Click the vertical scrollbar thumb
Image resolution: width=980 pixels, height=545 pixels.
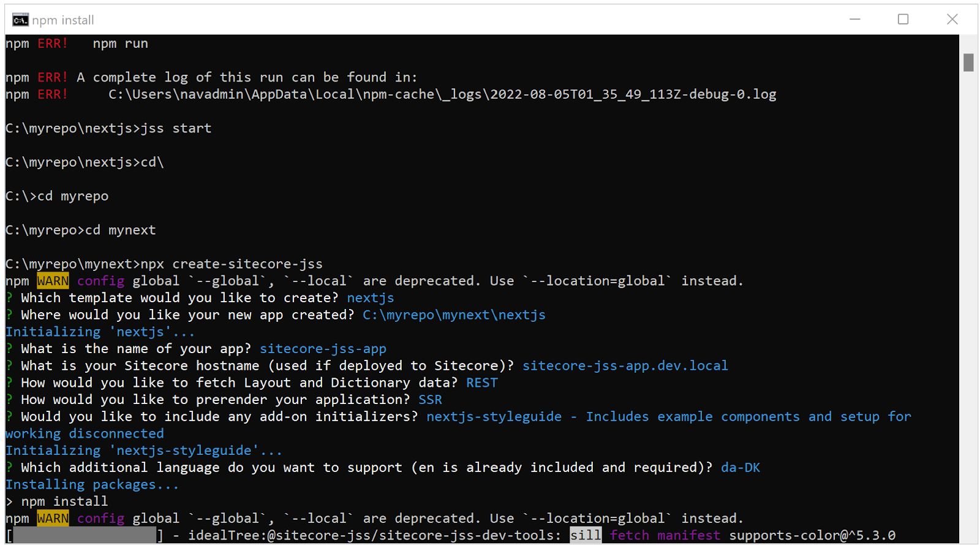968,63
